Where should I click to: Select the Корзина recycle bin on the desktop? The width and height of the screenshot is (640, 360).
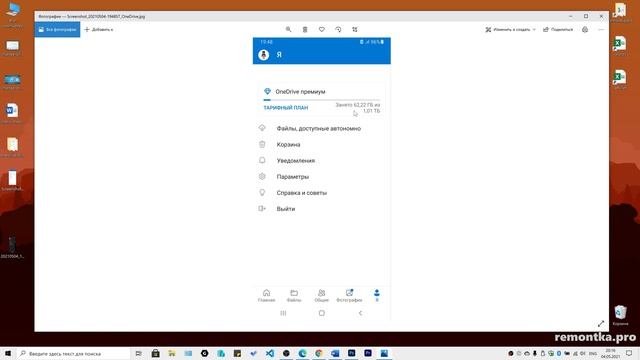620,315
